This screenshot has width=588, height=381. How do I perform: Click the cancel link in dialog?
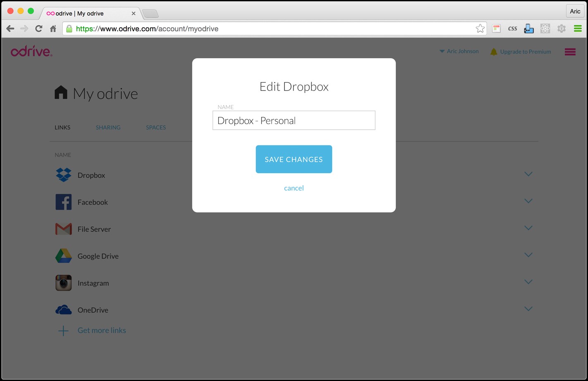pos(294,188)
